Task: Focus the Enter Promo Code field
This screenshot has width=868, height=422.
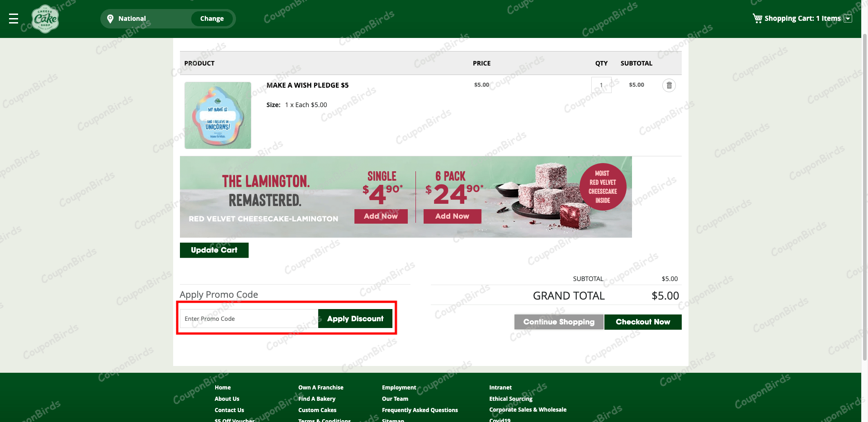Action: (x=249, y=319)
